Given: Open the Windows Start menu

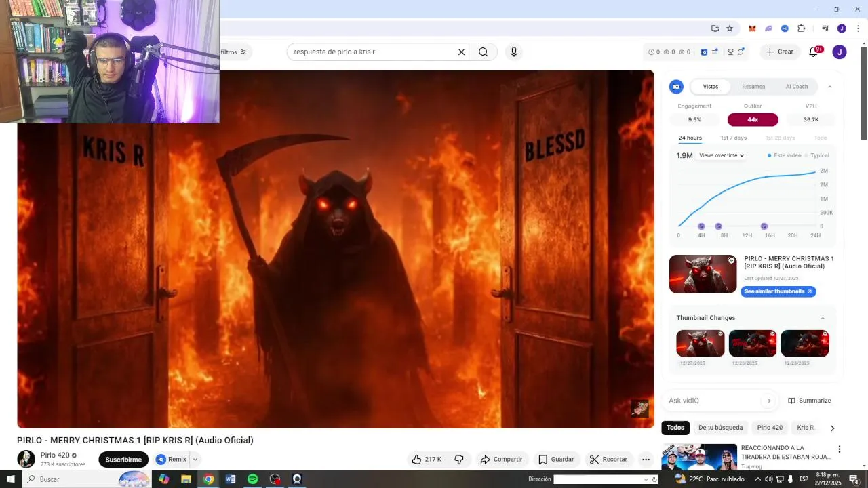Looking at the screenshot, I should 10,479.
